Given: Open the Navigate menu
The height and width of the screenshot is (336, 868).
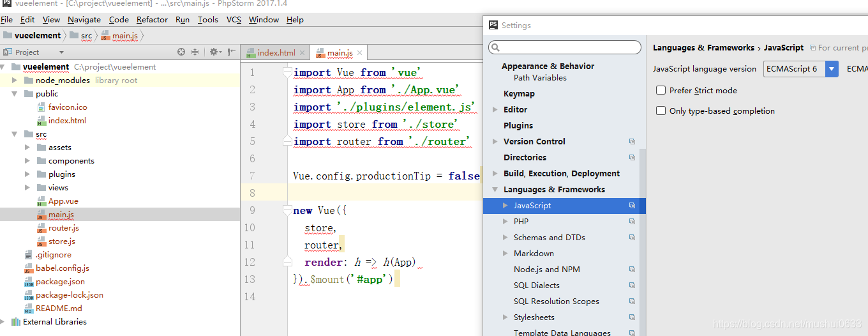Looking at the screenshot, I should point(84,20).
